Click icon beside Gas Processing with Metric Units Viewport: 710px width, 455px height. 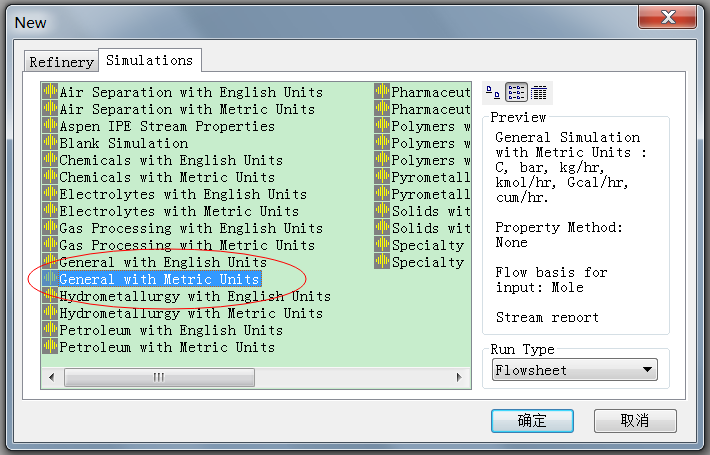coord(50,245)
